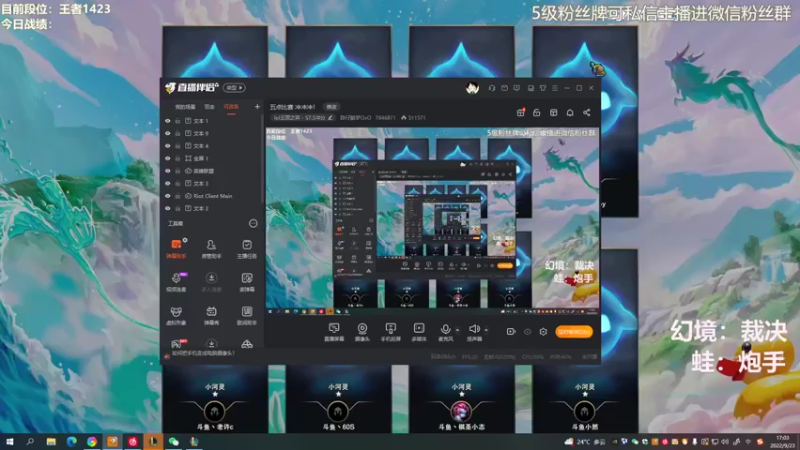Toggle lock on source 文本 1

coord(178,121)
